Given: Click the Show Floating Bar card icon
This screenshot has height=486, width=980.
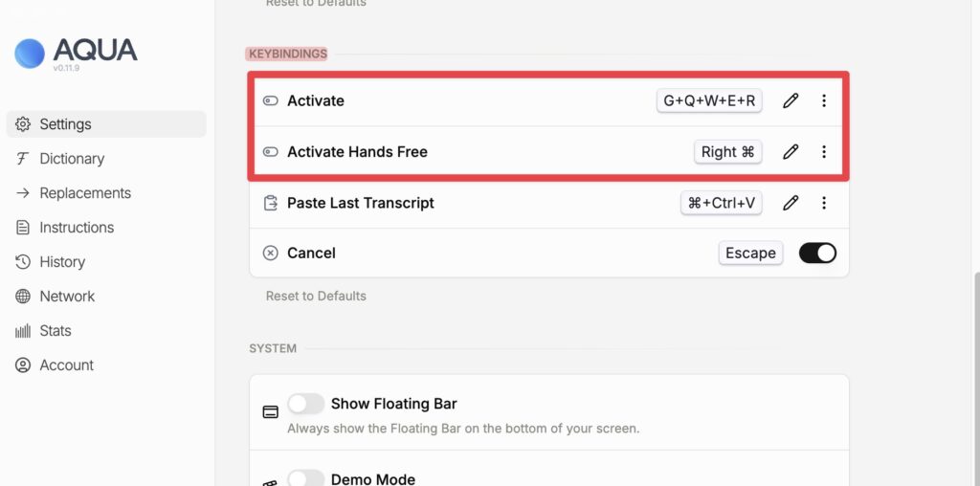Looking at the screenshot, I should 271,412.
